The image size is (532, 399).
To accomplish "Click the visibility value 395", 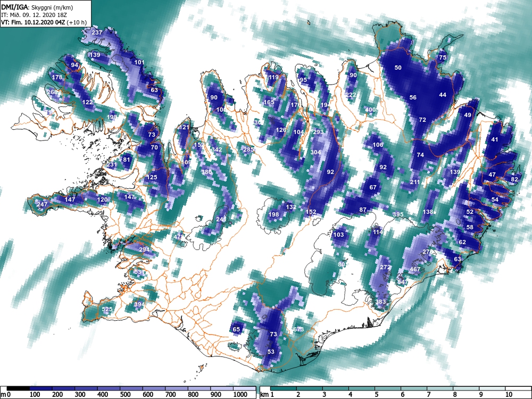I will 398,214.
